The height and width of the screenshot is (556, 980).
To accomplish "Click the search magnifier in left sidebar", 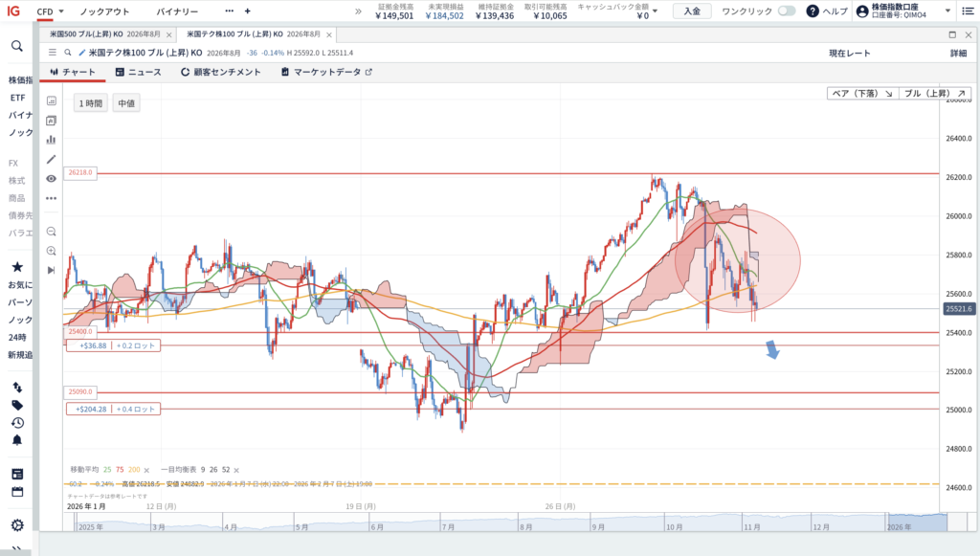I will (17, 46).
